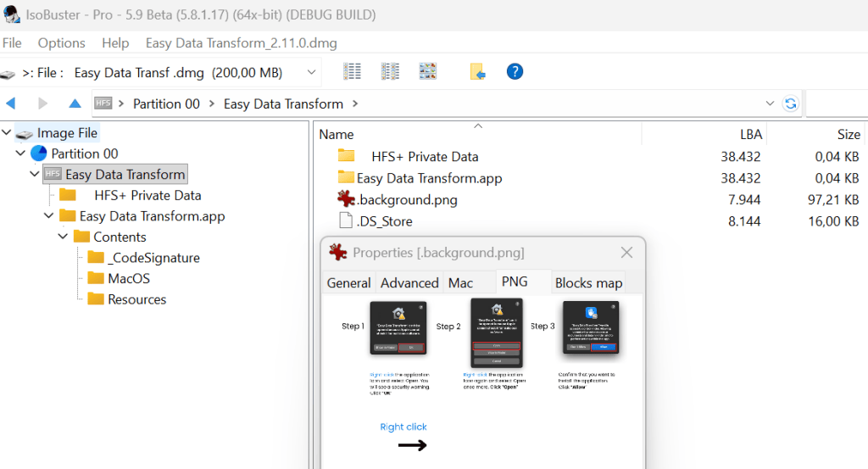This screenshot has width=868, height=469.
Task: Select Image File in the tree
Action: point(67,133)
